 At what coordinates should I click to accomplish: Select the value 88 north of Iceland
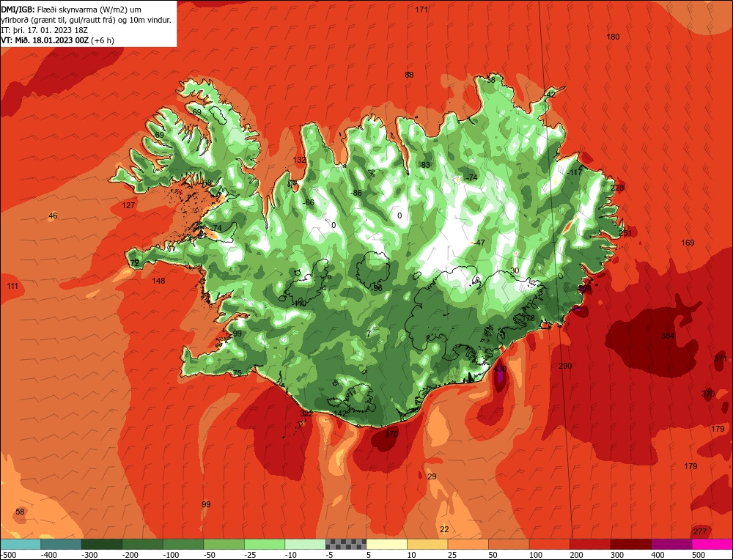point(409,75)
